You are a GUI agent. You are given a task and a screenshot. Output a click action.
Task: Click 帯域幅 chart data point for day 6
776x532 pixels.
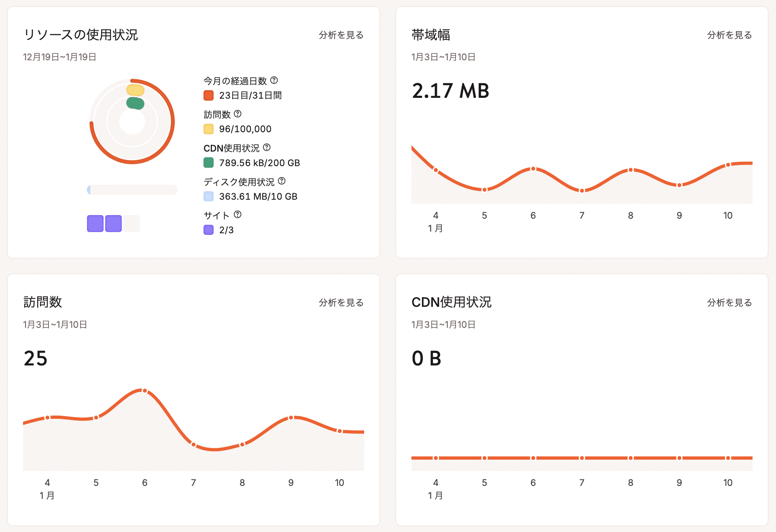pos(533,169)
